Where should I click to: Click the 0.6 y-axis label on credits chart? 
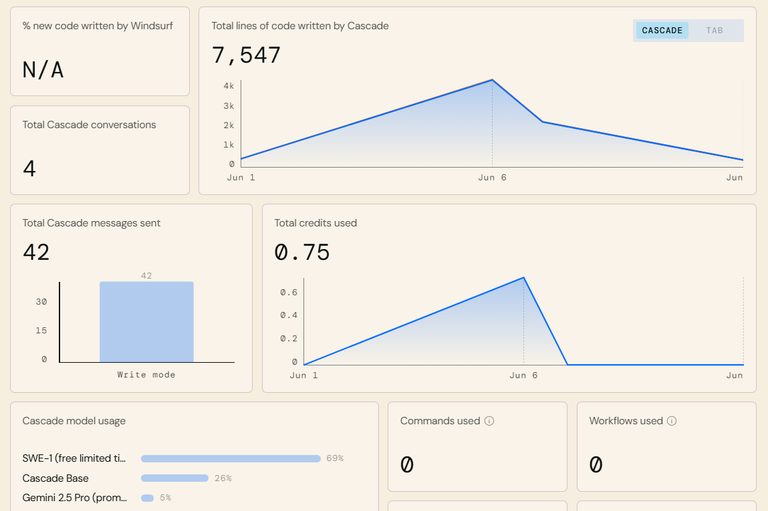[x=288, y=292]
